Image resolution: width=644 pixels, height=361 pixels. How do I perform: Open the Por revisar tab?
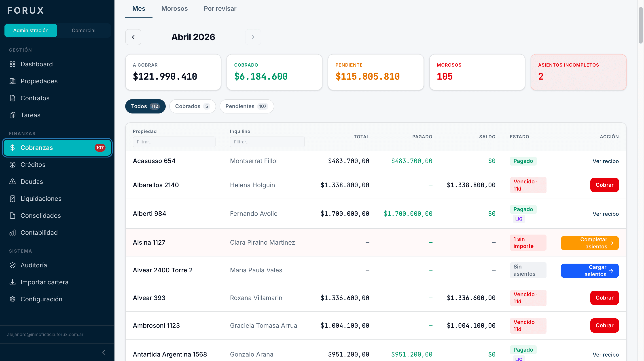pyautogui.click(x=220, y=9)
